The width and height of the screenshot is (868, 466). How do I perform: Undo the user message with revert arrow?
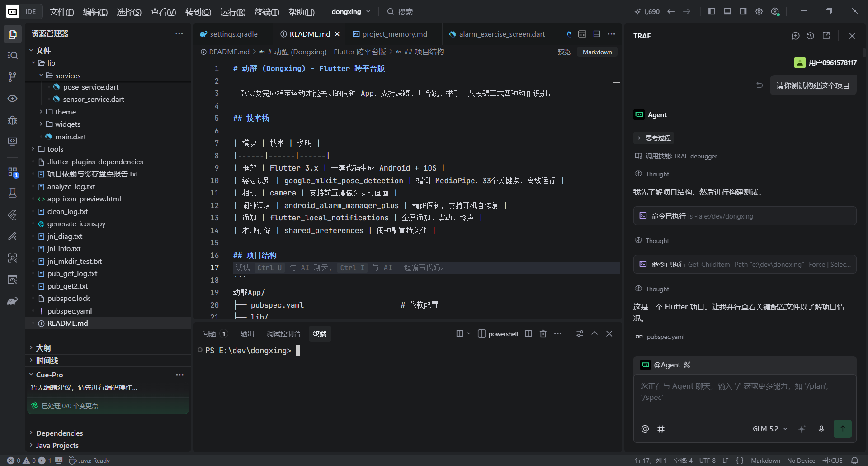point(759,85)
